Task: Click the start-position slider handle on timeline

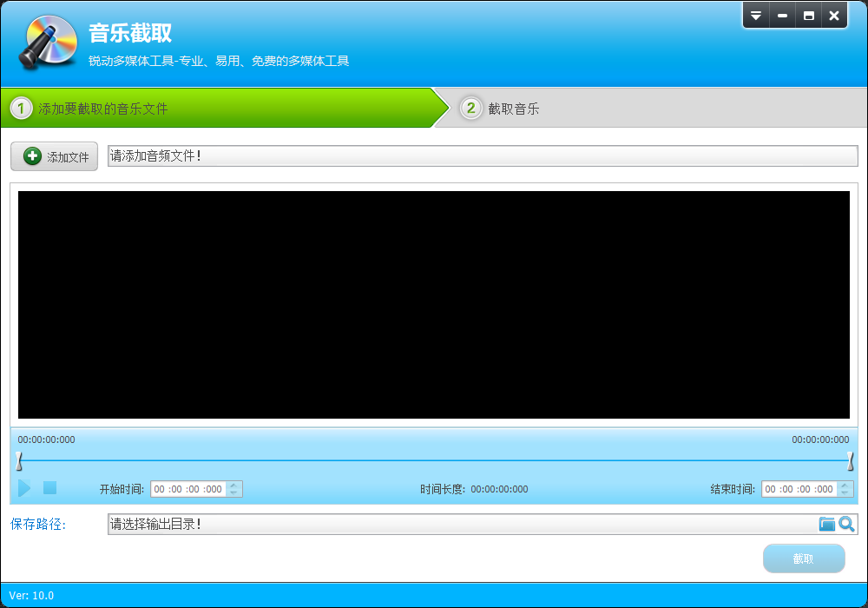Action: 19,460
